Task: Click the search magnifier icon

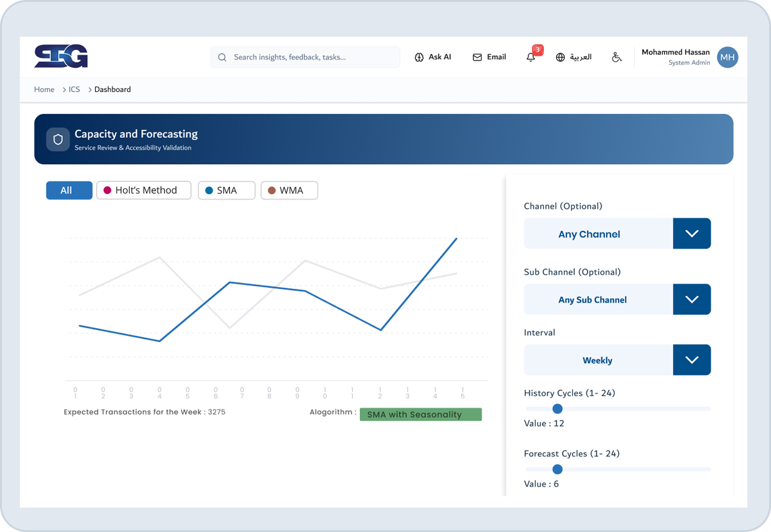Action: (x=222, y=57)
